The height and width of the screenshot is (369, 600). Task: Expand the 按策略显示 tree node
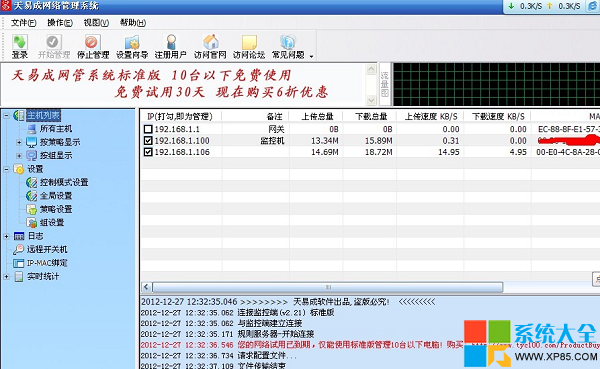[x=19, y=142]
